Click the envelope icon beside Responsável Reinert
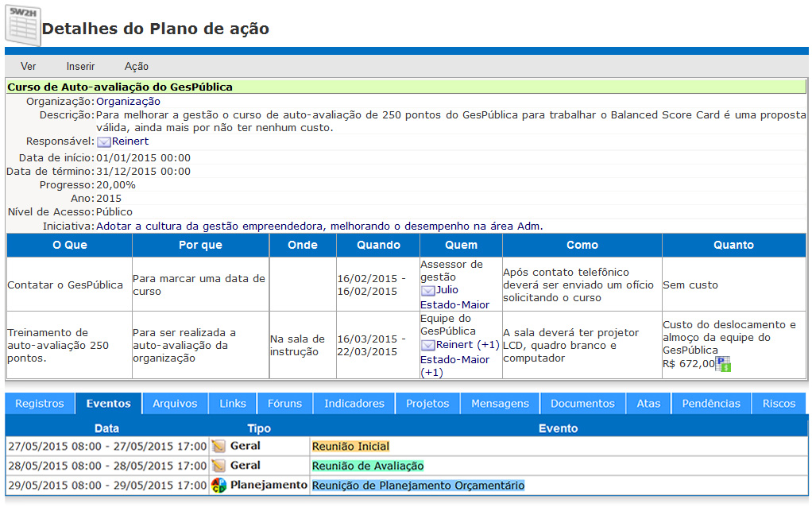The width and height of the screenshot is (812, 515). point(103,142)
